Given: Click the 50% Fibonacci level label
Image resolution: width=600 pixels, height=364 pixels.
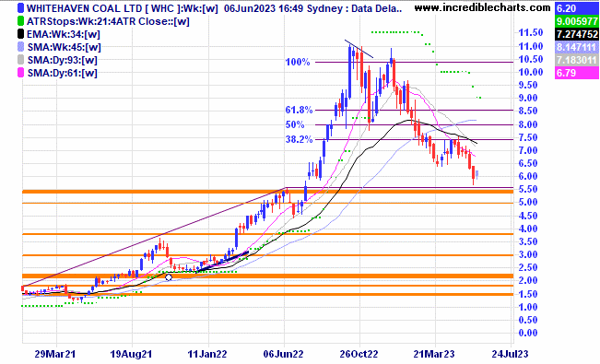Looking at the screenshot, I should pyautogui.click(x=295, y=124).
